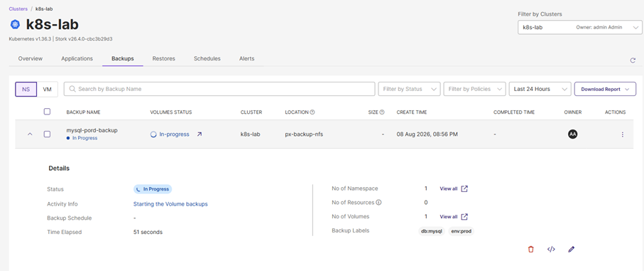Viewport: 644px width, 271px height.
Task: Select all backups header checkbox
Action: pos(48,112)
